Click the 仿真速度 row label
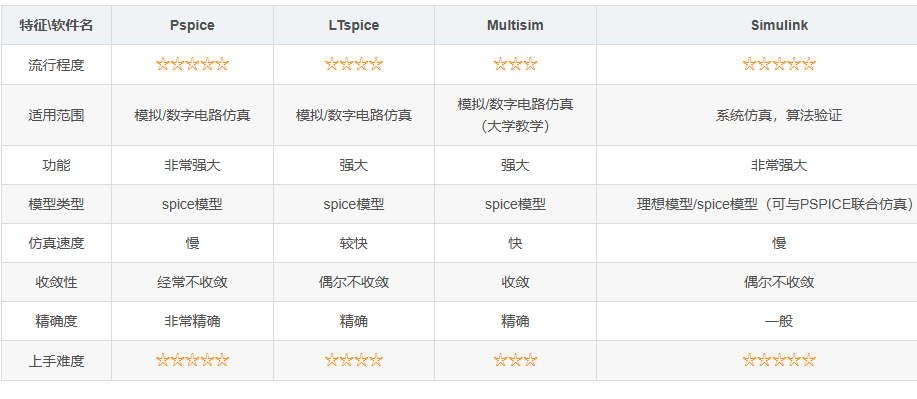This screenshot has width=917, height=399. coord(56,243)
